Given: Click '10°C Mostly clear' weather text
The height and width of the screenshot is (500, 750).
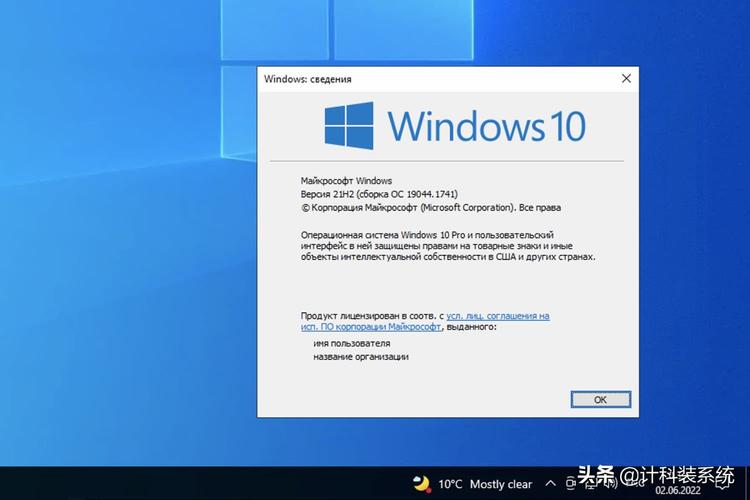Looking at the screenshot, I should [485, 484].
